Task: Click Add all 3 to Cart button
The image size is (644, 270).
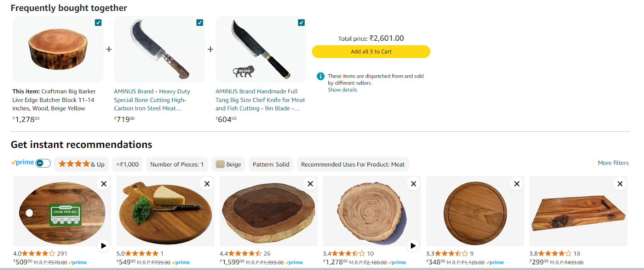Action: 371,52
